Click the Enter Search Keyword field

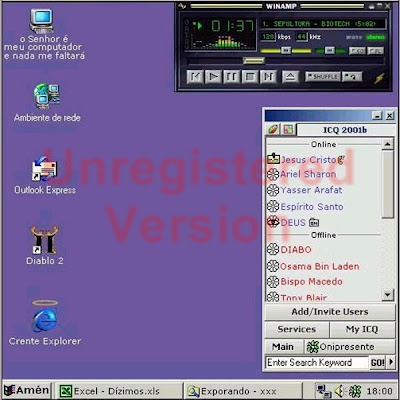[317, 363]
